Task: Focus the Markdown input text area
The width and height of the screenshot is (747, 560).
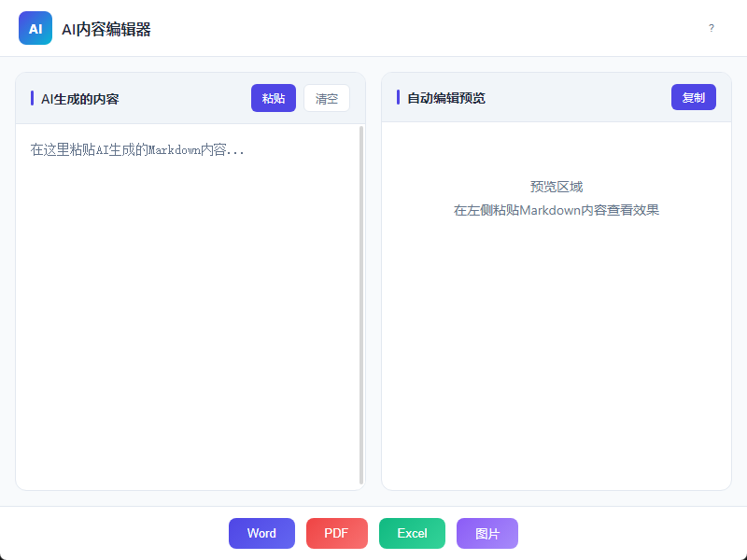Action: [x=187, y=308]
